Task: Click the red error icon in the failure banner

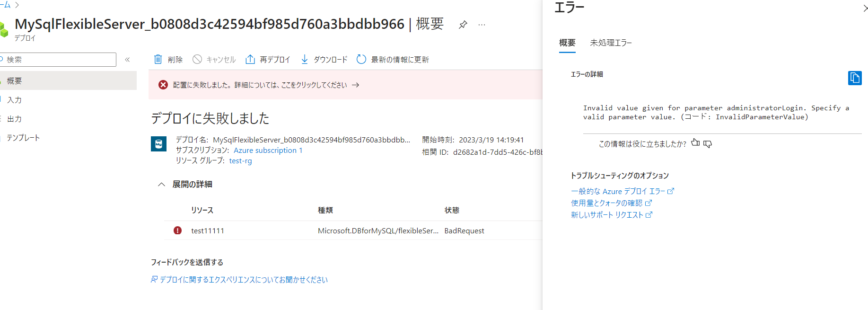Action: [163, 85]
